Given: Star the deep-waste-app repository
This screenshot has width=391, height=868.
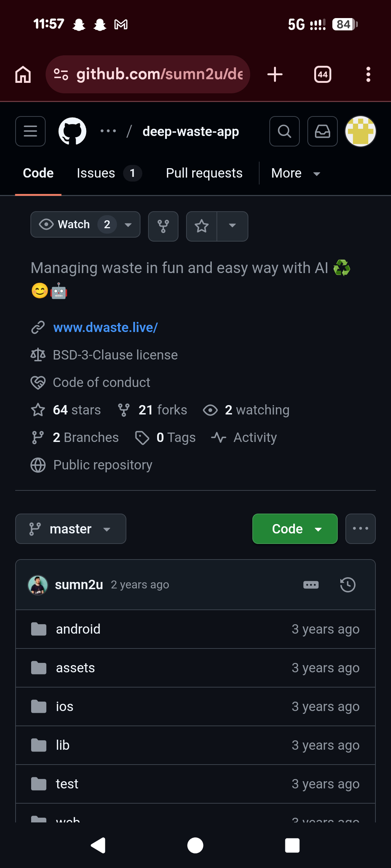Looking at the screenshot, I should click(x=202, y=226).
